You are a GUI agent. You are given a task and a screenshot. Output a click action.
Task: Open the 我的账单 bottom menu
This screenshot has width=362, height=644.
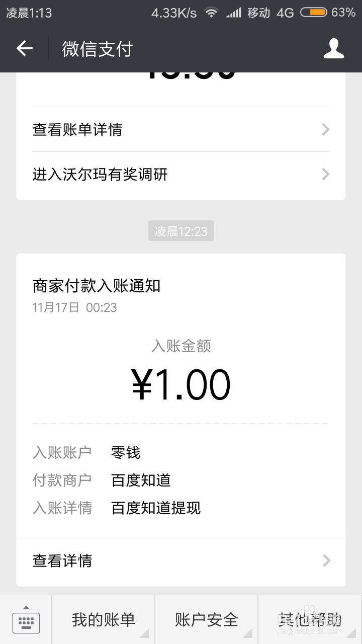coord(104,620)
